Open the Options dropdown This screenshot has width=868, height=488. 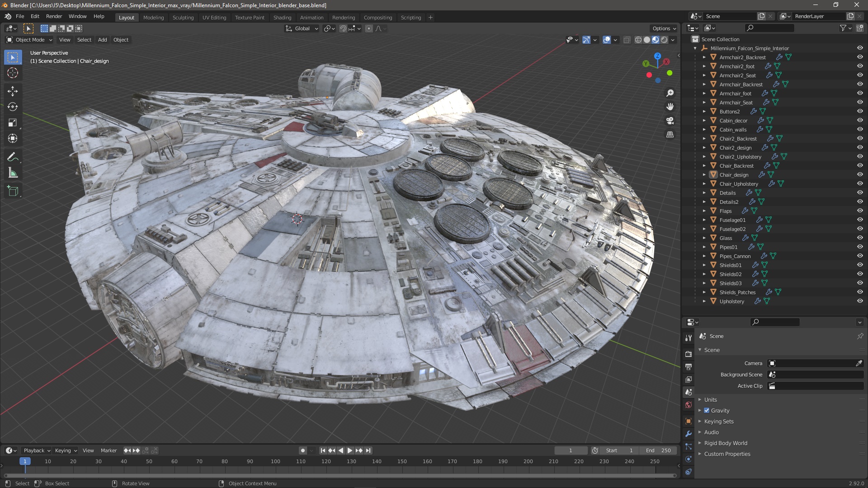[x=664, y=28]
